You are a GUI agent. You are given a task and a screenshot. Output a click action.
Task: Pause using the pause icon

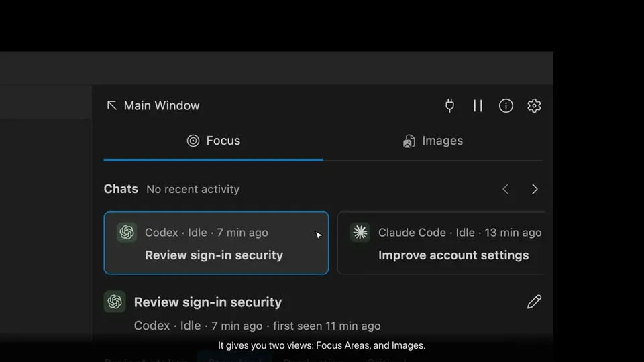tap(478, 105)
